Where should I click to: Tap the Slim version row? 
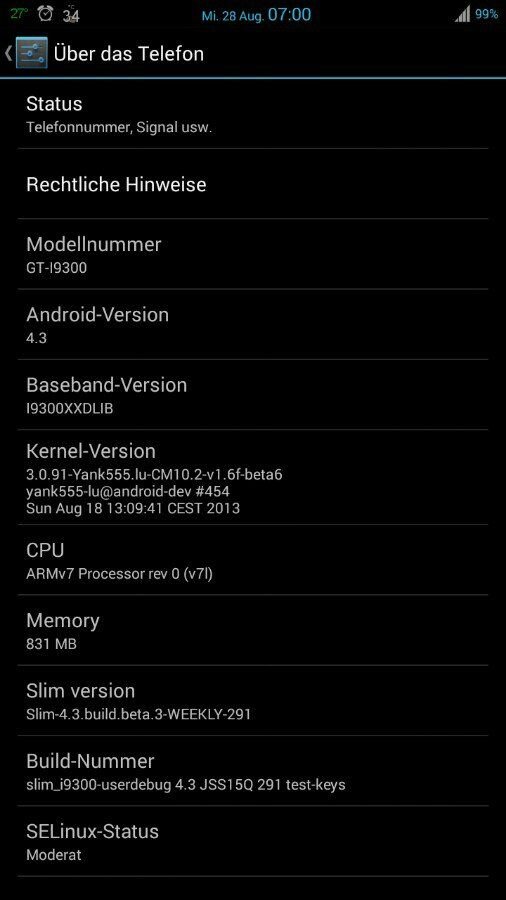(x=252, y=700)
